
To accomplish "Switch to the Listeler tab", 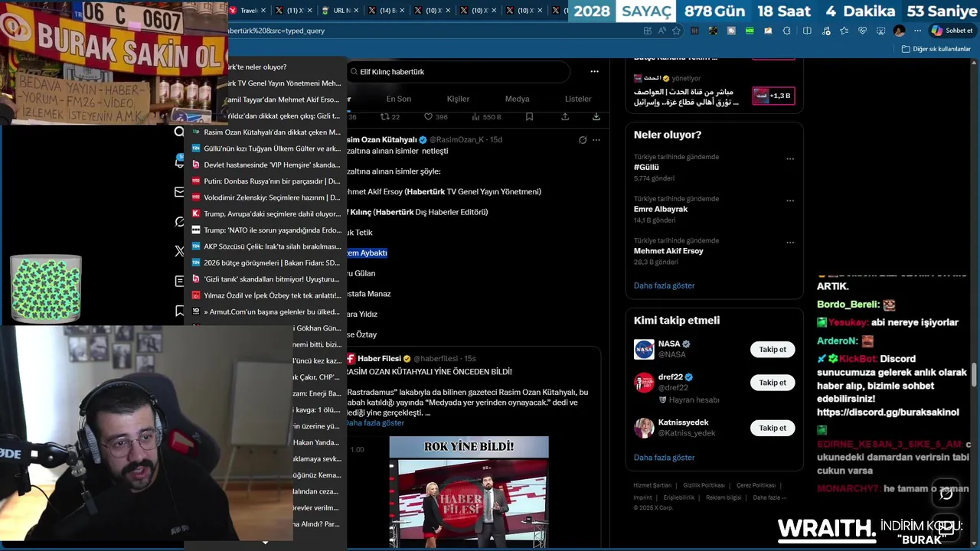I will click(578, 99).
